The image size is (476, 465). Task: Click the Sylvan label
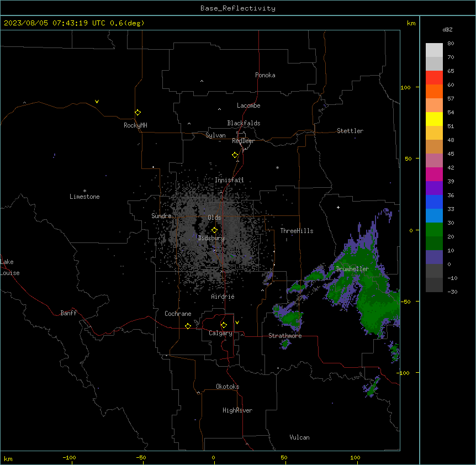pyautogui.click(x=215, y=135)
